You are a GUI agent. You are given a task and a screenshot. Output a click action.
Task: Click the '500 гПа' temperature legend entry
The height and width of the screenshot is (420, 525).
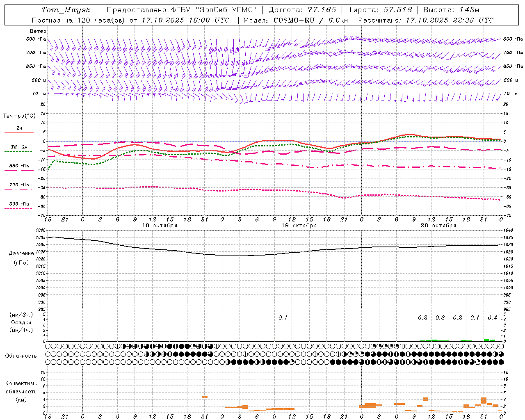coord(19,204)
